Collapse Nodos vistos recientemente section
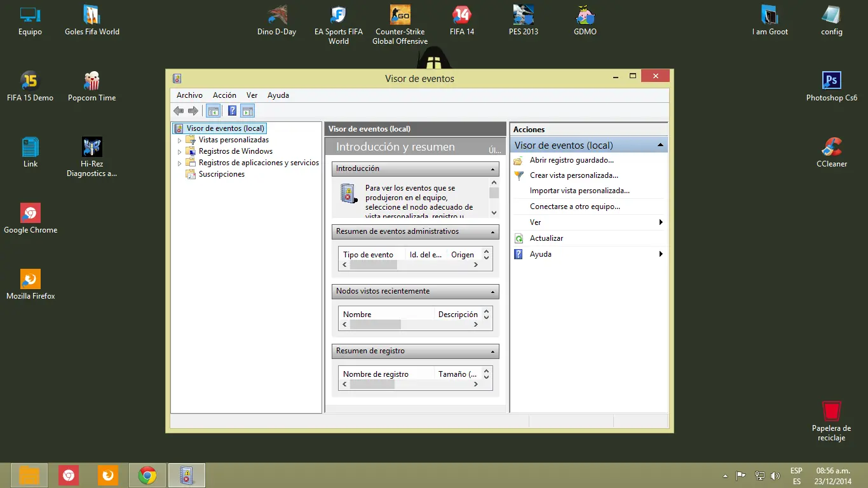 click(493, 292)
